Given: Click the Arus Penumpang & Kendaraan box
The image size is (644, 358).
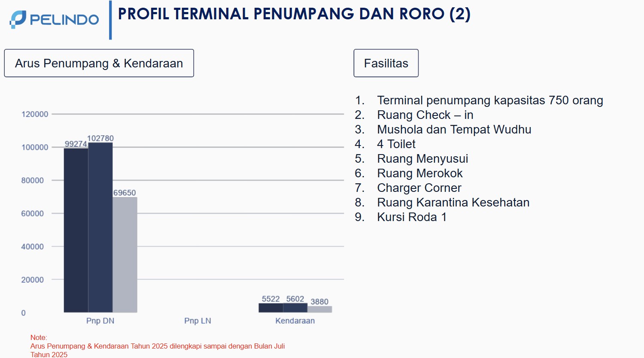Looking at the screenshot, I should [99, 63].
